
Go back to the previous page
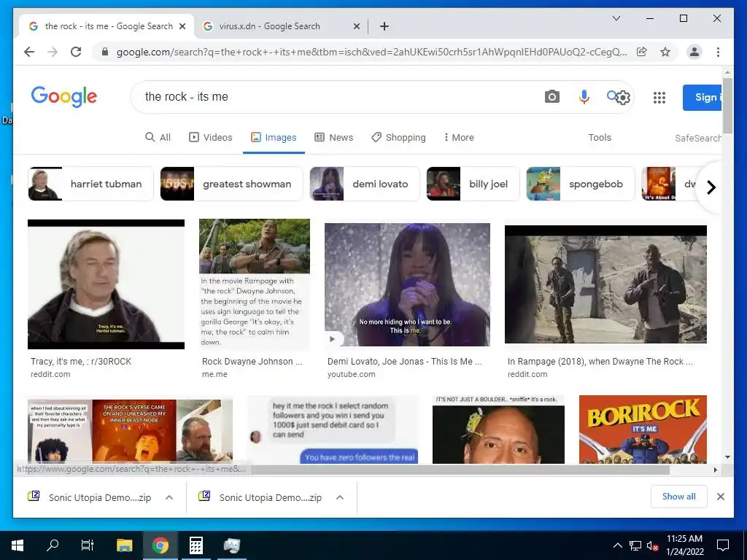click(29, 52)
